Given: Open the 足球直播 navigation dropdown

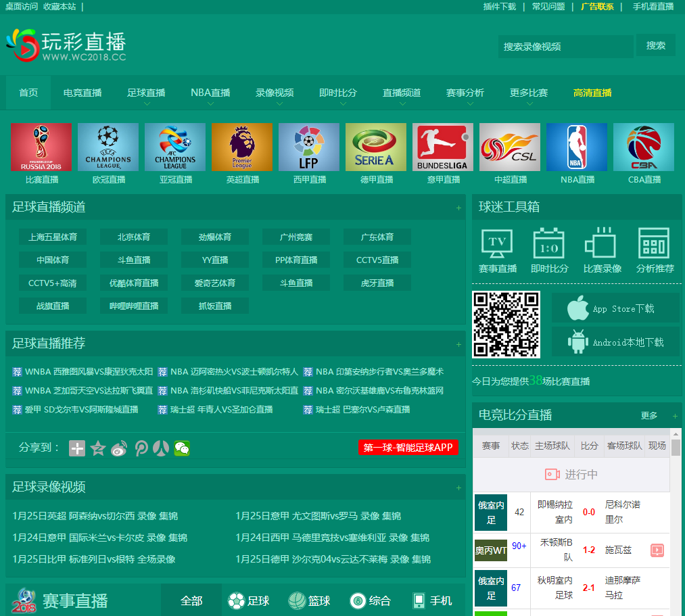Looking at the screenshot, I should [146, 93].
